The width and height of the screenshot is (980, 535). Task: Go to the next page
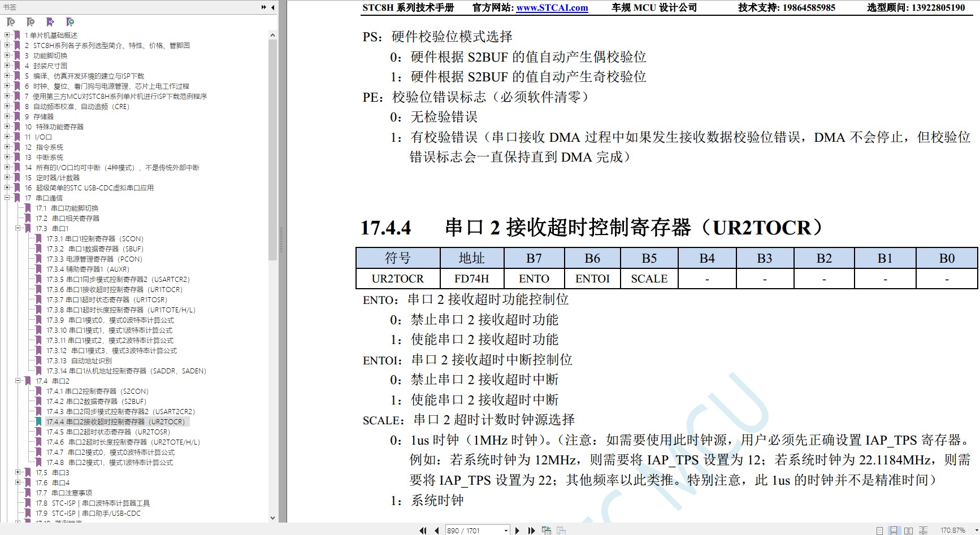pyautogui.click(x=517, y=530)
